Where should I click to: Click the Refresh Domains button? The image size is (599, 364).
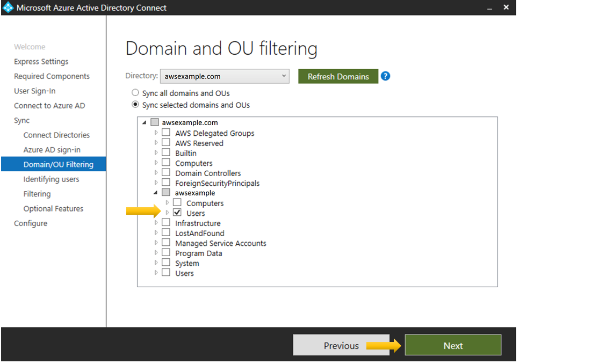coord(338,76)
